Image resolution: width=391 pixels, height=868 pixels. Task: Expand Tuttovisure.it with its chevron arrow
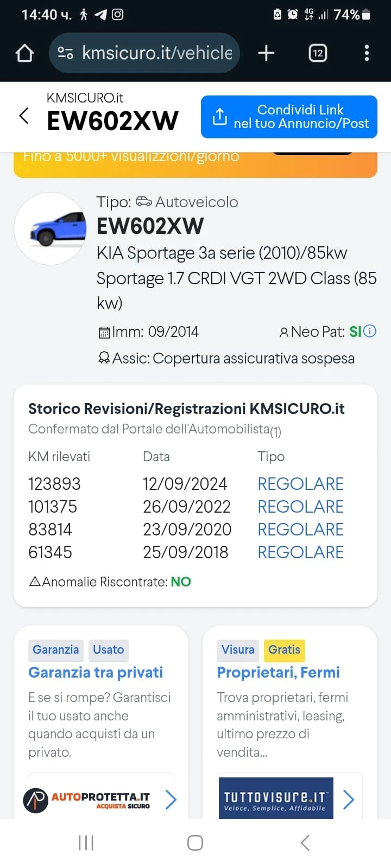(349, 800)
